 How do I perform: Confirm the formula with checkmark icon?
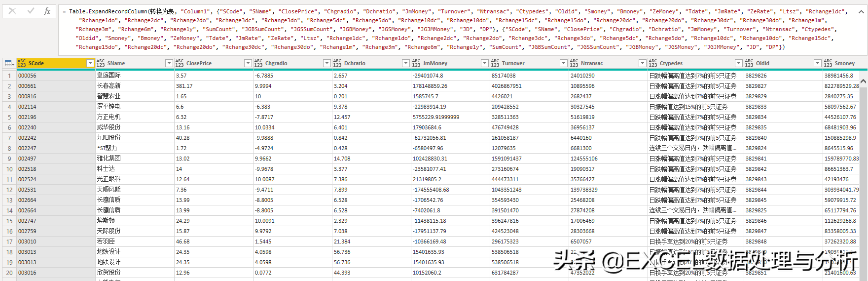click(x=31, y=11)
